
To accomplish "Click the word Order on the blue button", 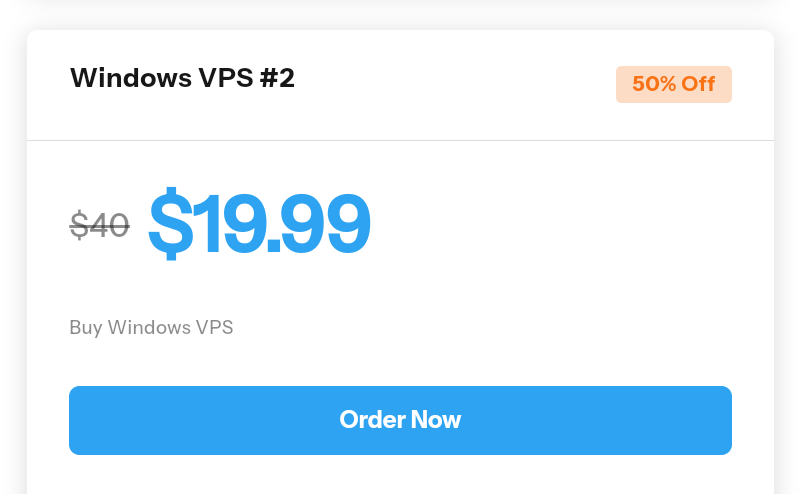I will (372, 419).
